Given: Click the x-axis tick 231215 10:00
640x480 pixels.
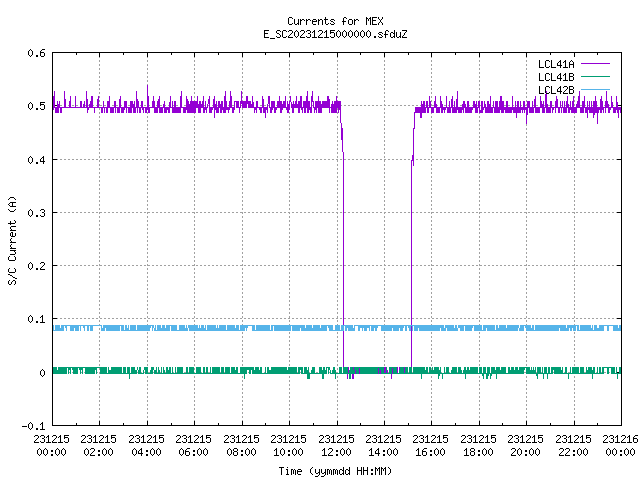Looking at the screenshot, I should tap(288, 446).
